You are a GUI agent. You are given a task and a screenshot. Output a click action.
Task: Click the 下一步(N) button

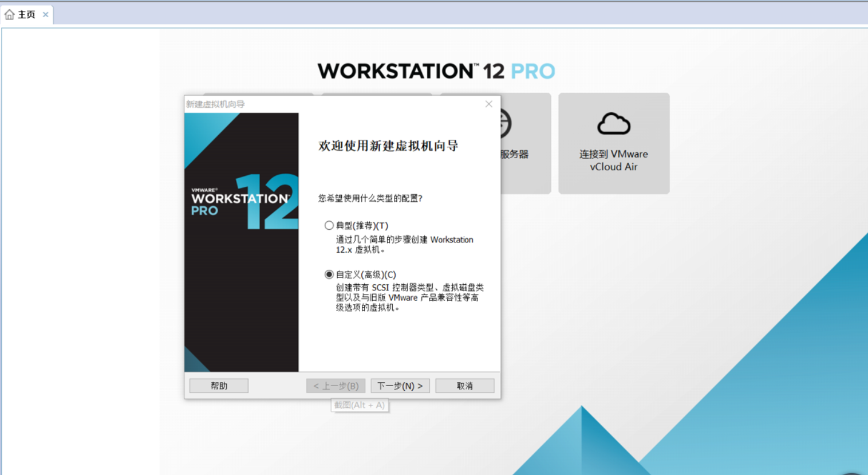coord(400,386)
